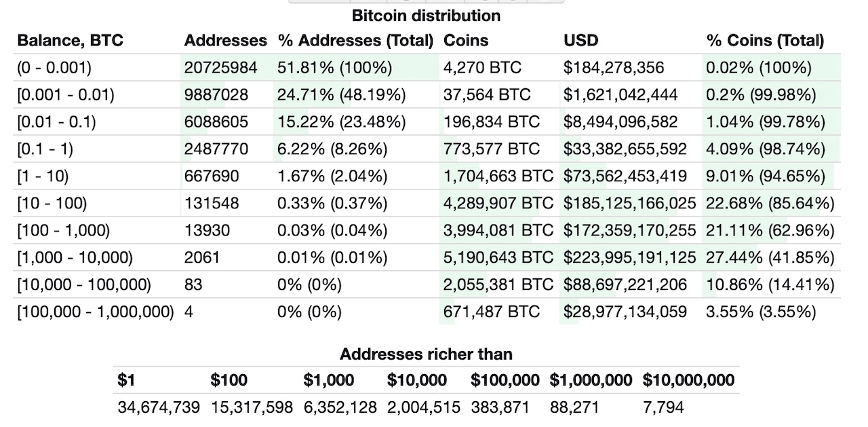868x427 pixels.
Task: Click the 51.81% (100%) addresses percentage cell
Action: tap(334, 68)
